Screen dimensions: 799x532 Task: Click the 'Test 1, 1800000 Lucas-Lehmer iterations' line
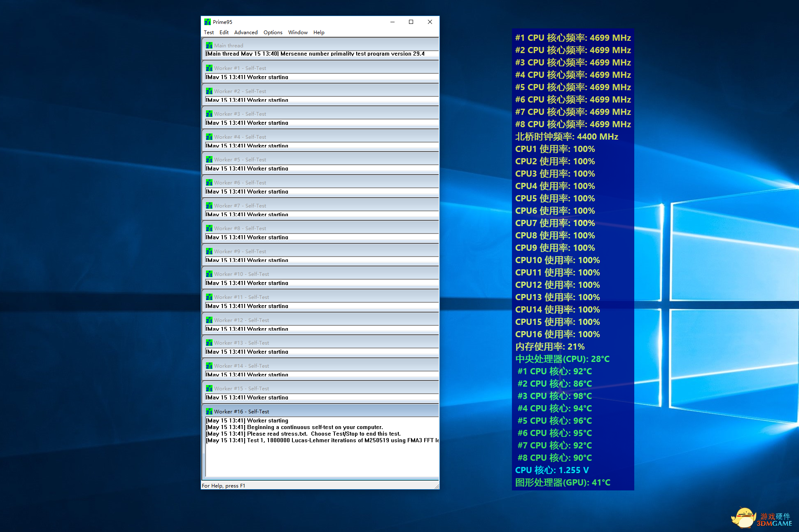(322, 440)
